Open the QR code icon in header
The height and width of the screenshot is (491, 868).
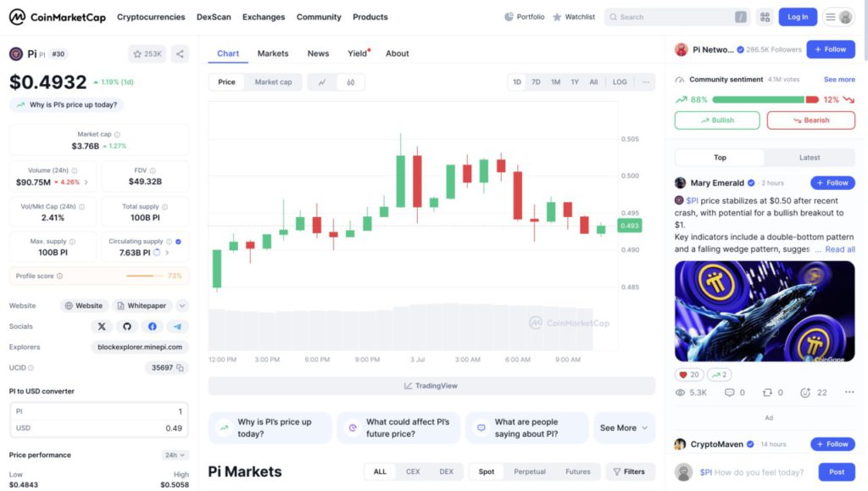point(765,17)
